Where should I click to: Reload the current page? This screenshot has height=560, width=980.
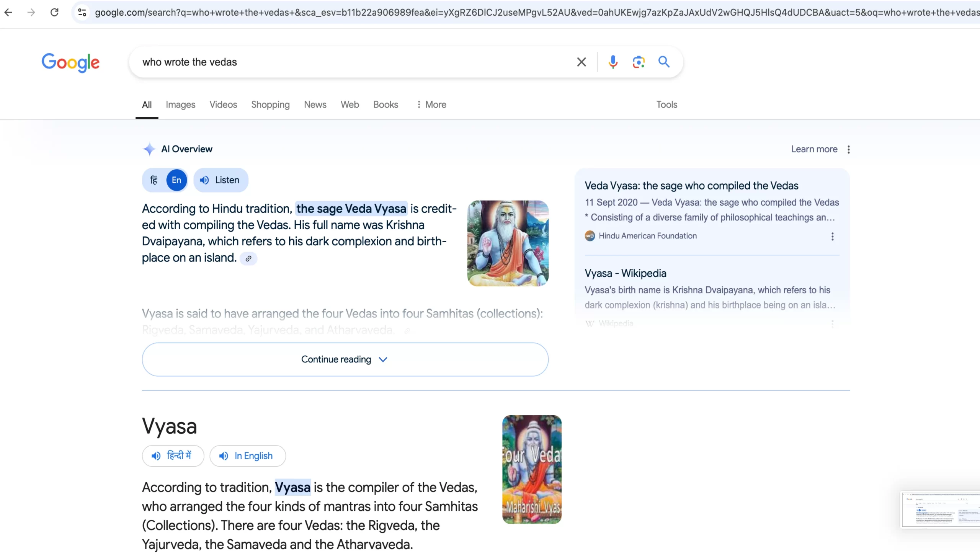(55, 12)
